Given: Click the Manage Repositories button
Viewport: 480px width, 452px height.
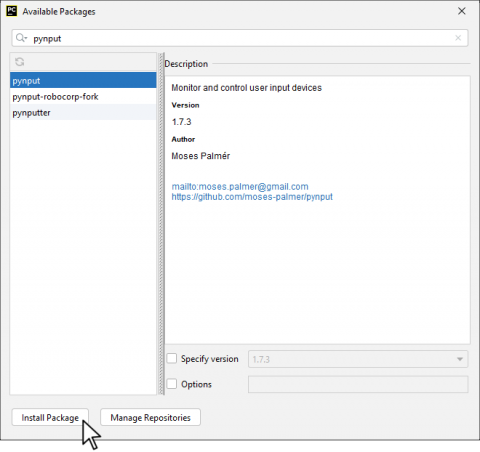Looking at the screenshot, I should 150,417.
